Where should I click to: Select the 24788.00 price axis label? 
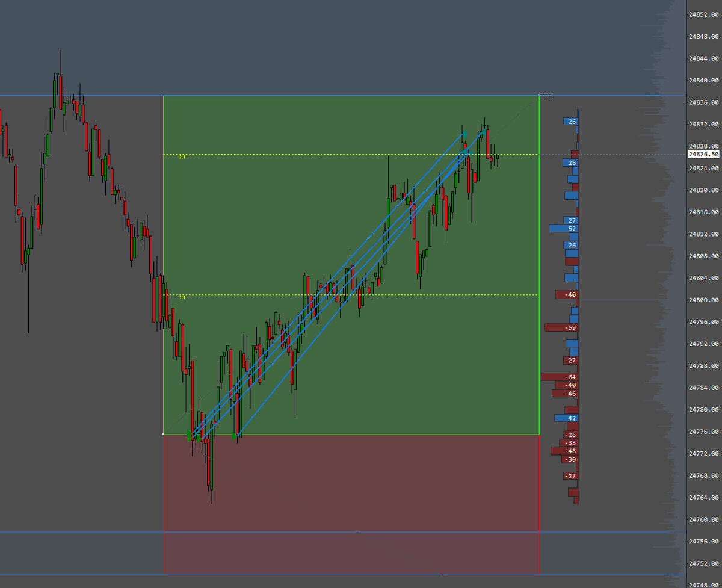pyautogui.click(x=705, y=366)
